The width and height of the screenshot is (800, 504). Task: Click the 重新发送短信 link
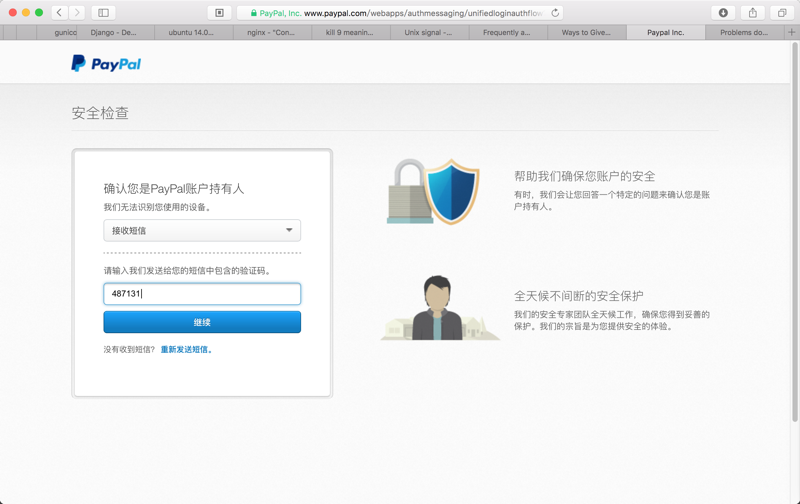(186, 349)
